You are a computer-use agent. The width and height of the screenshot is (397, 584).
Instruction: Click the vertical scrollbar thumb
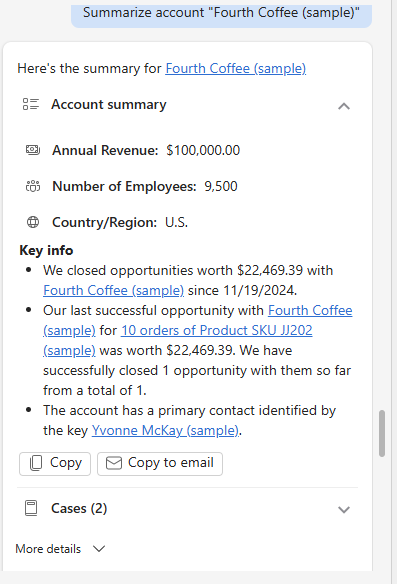[x=382, y=433]
